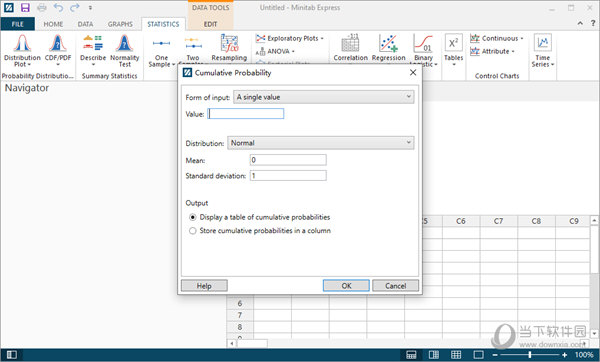600x362 pixels.
Task: Expand Exploratory Plots menu
Action: pyautogui.click(x=290, y=38)
